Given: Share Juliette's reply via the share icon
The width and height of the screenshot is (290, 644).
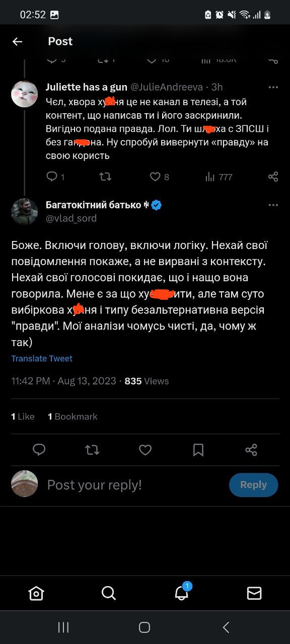Looking at the screenshot, I should [x=273, y=177].
